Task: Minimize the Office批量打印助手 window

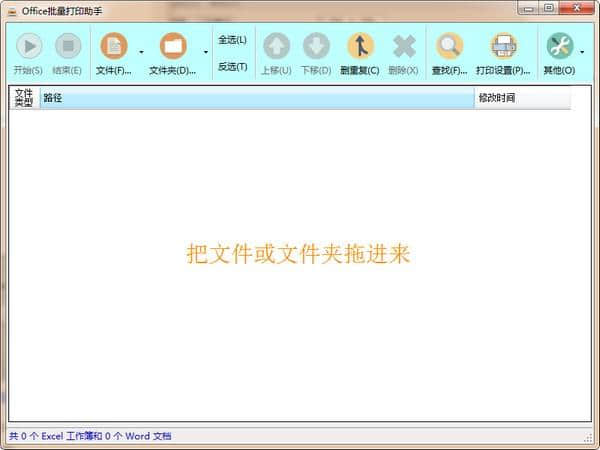Action: pyautogui.click(x=528, y=8)
